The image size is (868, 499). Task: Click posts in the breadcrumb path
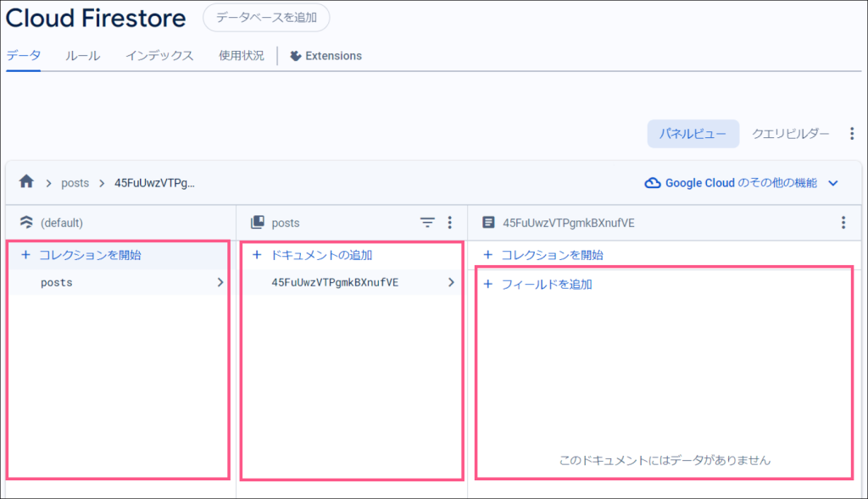pyautogui.click(x=75, y=183)
